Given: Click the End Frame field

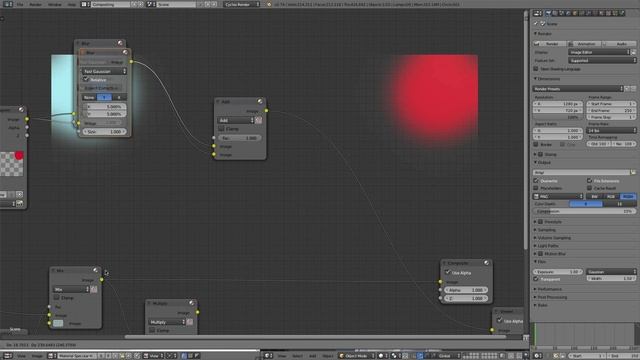Looking at the screenshot, I should coord(611,111).
